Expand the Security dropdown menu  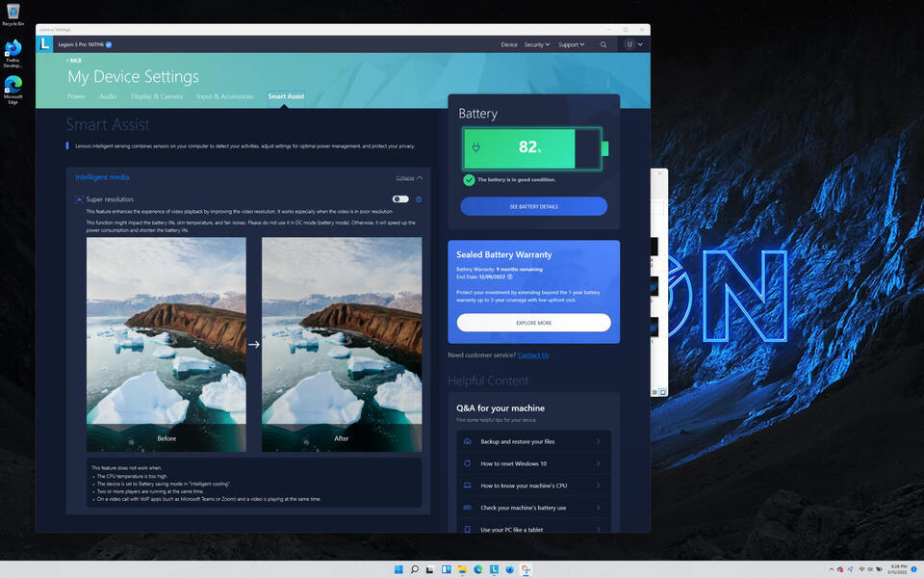tap(537, 45)
